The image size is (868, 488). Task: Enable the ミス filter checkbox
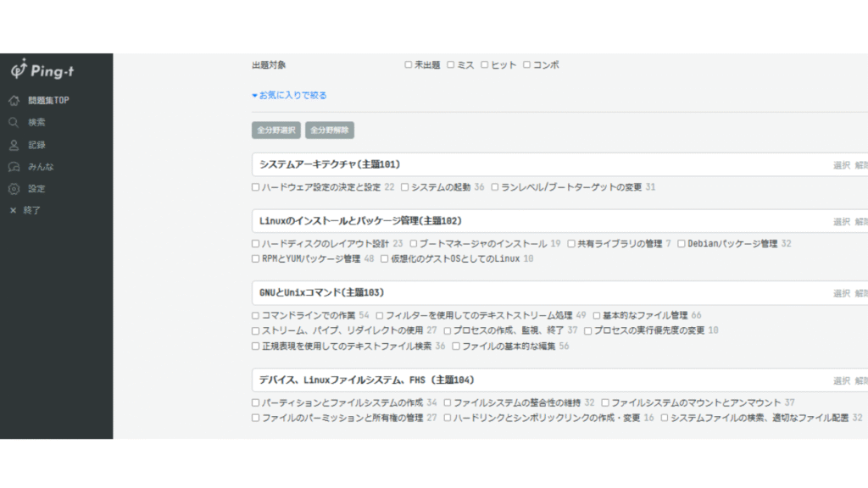(451, 64)
